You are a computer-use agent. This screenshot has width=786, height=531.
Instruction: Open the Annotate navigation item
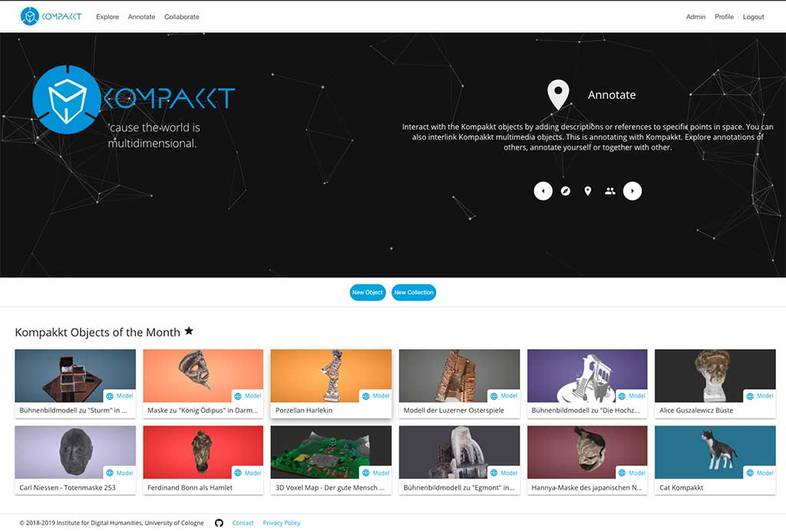[x=141, y=17]
